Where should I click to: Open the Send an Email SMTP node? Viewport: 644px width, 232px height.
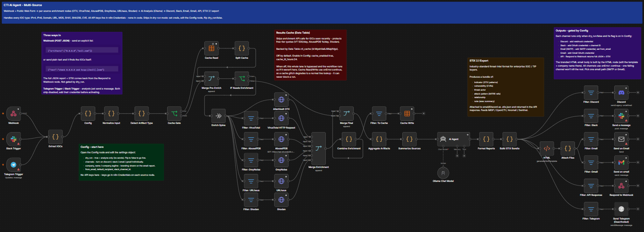pos(621,139)
